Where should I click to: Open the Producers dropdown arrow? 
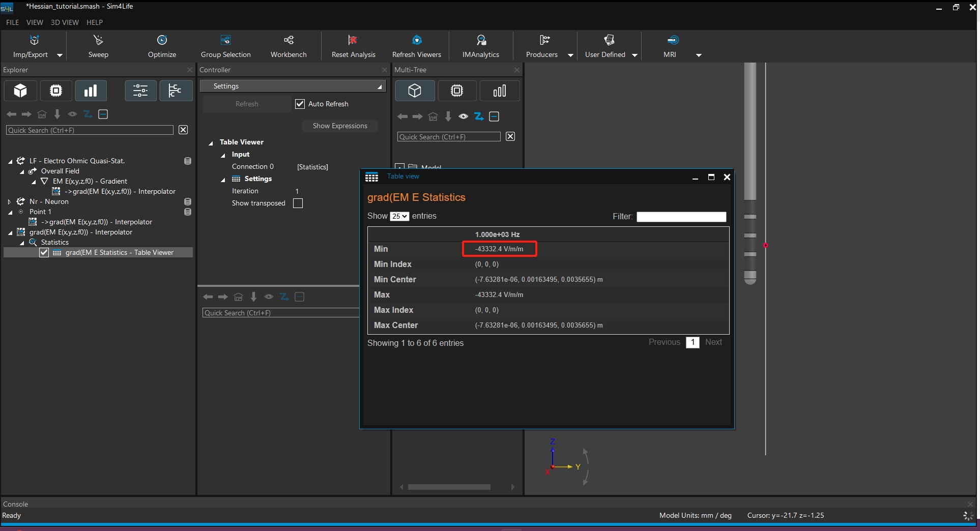point(570,55)
